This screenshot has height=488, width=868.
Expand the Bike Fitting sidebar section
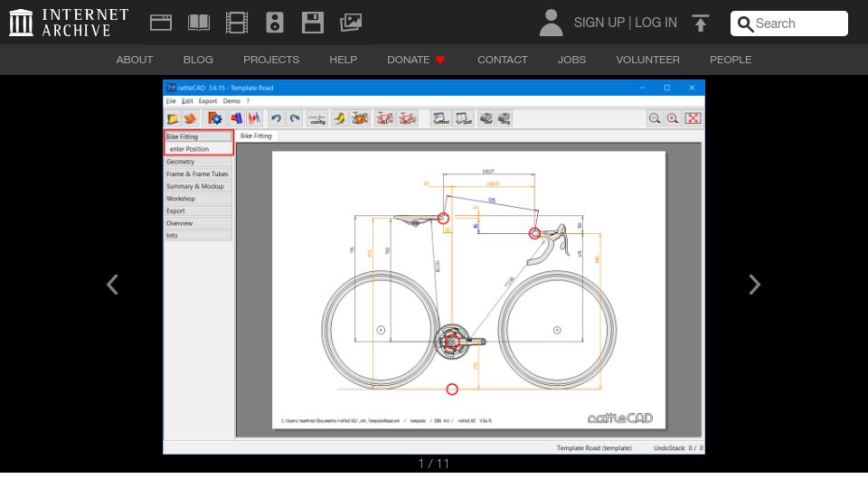(x=198, y=136)
